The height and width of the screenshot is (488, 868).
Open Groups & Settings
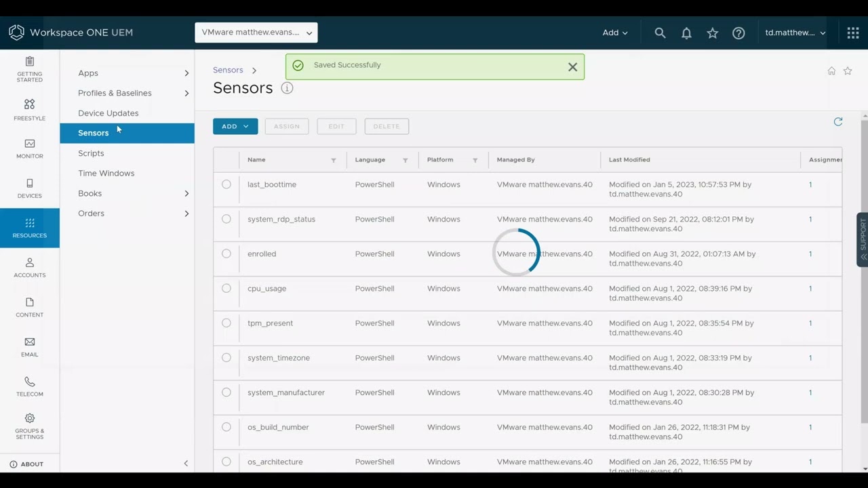click(30, 427)
